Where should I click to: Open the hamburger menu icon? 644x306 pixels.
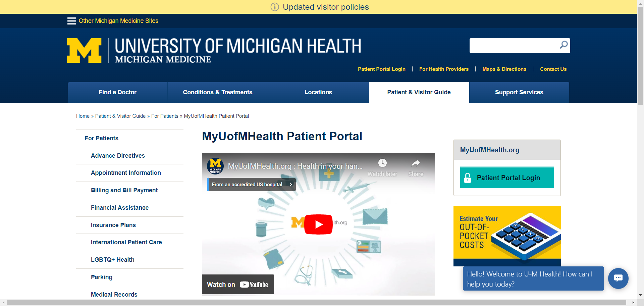pos(71,21)
